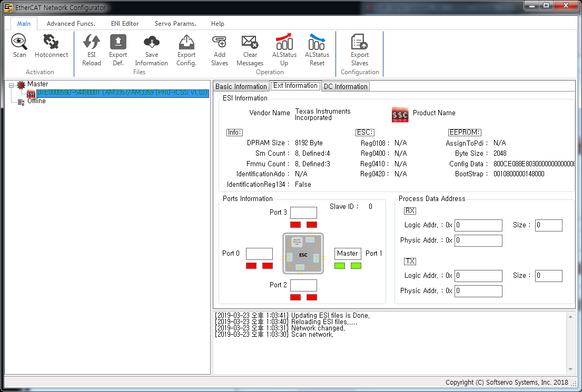Click the Export Slaves icon
This screenshot has width=582, height=392.
tap(360, 42)
